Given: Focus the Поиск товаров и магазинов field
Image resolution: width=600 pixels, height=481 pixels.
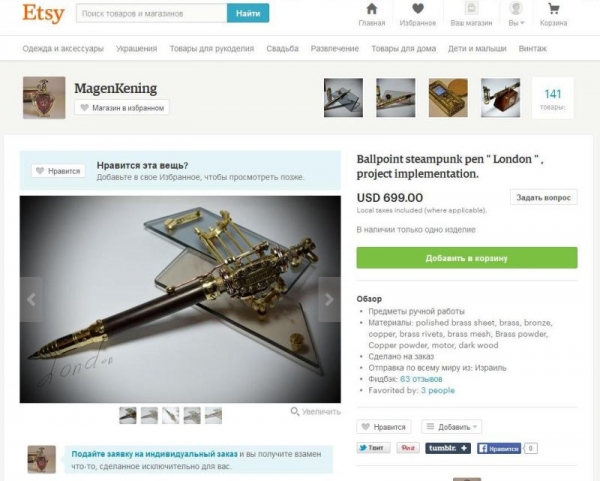Looking at the screenshot, I should point(151,13).
